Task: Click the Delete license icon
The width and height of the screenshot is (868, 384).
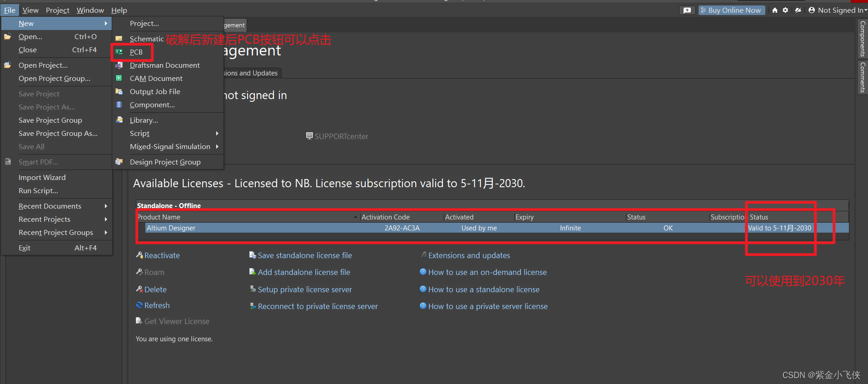Action: click(139, 289)
